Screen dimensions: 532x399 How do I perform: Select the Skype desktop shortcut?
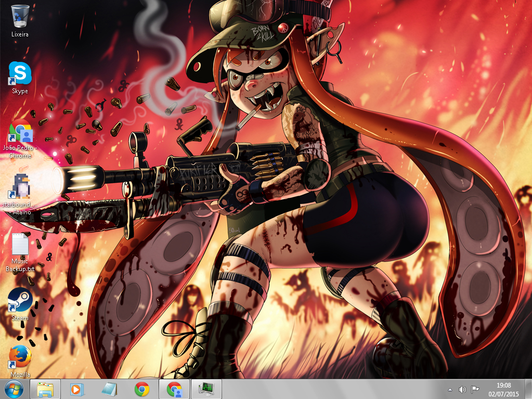point(20,73)
